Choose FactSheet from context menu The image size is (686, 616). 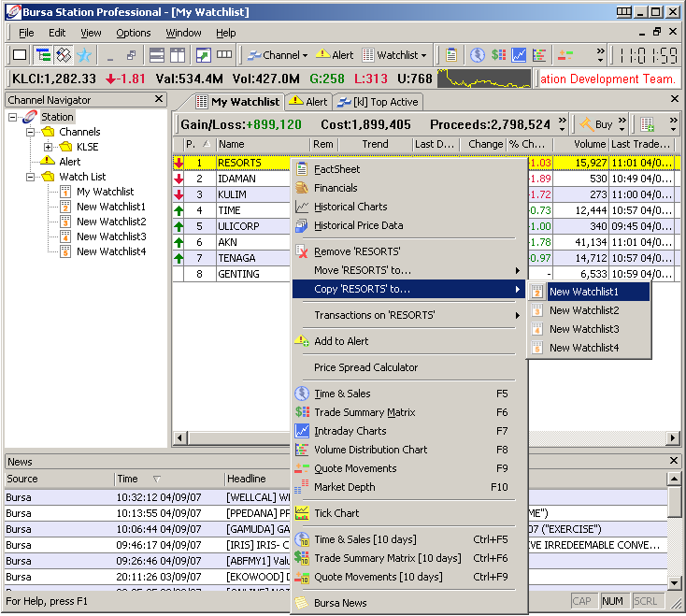click(x=409, y=169)
